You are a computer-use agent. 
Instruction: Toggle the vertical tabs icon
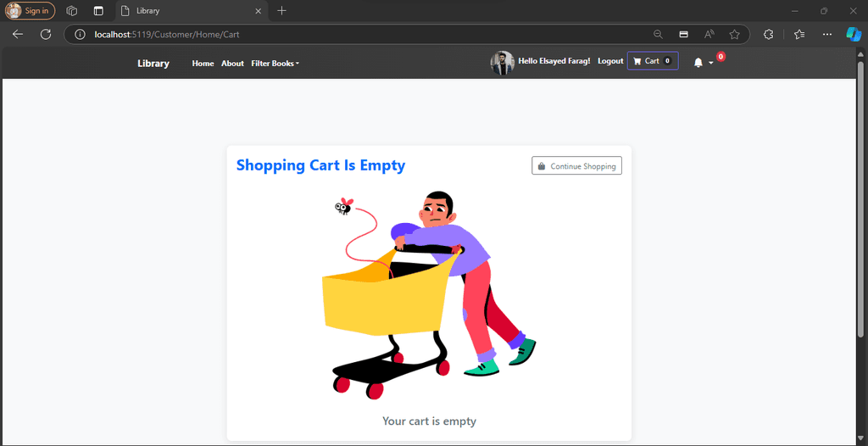(x=98, y=10)
